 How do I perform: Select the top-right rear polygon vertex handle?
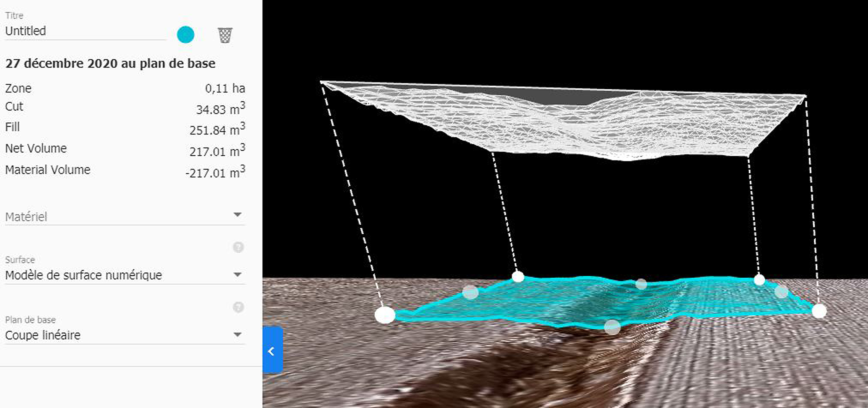pos(759,279)
